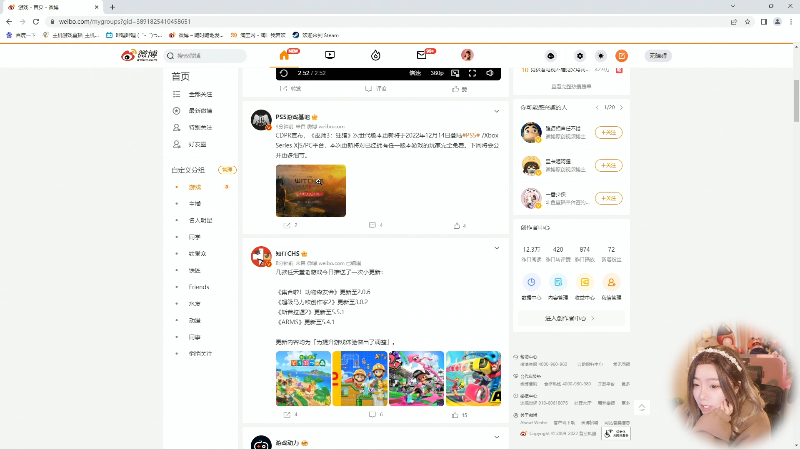Open the ARMS image thumbnail
Image resolution: width=800 pixels, height=450 pixels.
coord(473,379)
